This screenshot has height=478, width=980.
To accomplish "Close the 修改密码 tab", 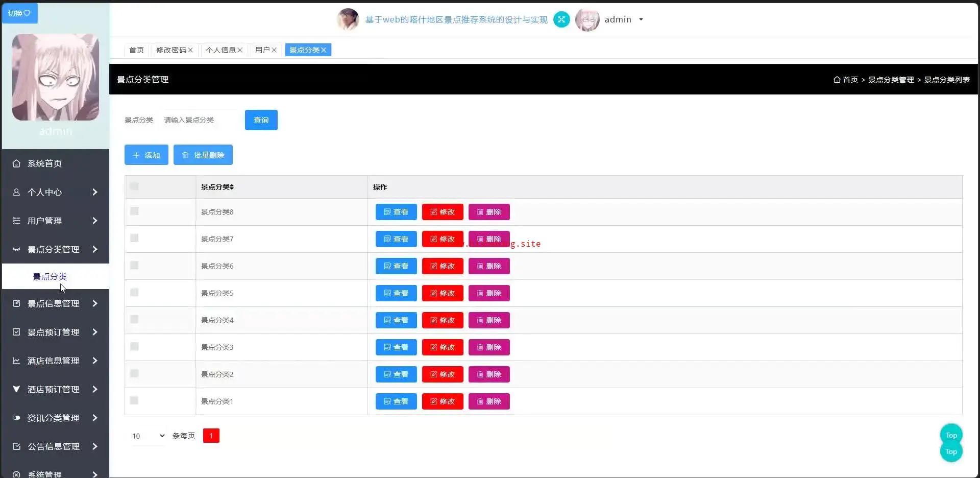I will point(190,50).
